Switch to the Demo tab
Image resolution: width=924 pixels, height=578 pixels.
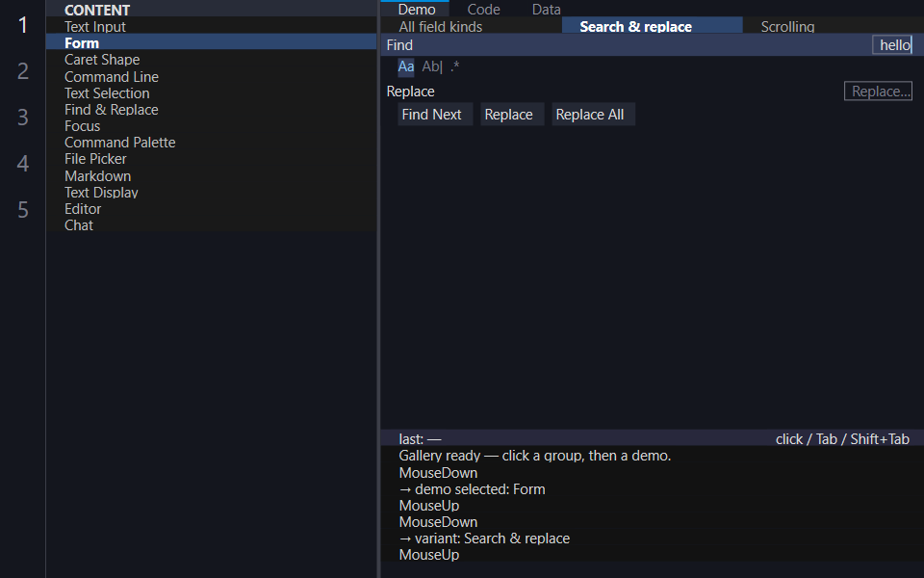click(417, 9)
